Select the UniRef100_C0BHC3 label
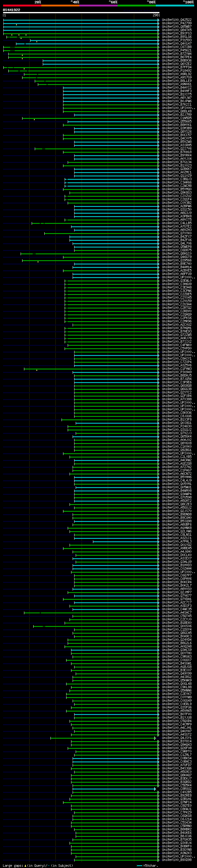Image resolution: width=197 pixels, height=868 pixels. (x=176, y=761)
